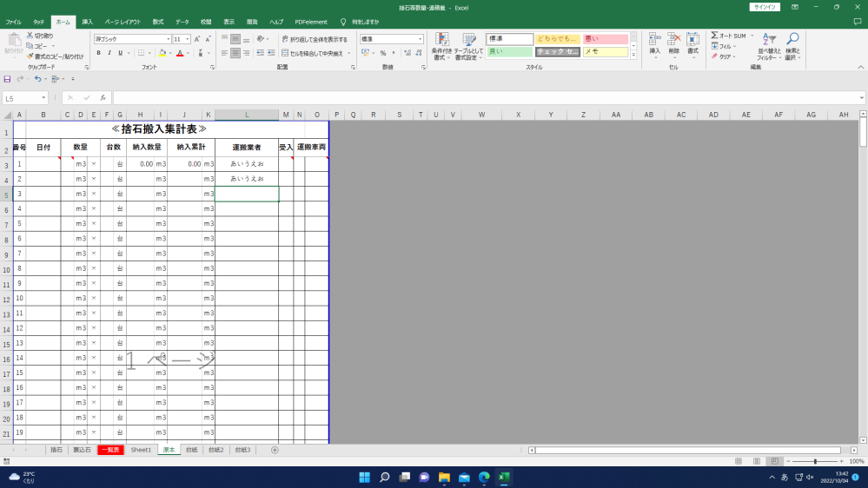Toggle bold formatting
868x488 pixels.
(x=98, y=53)
